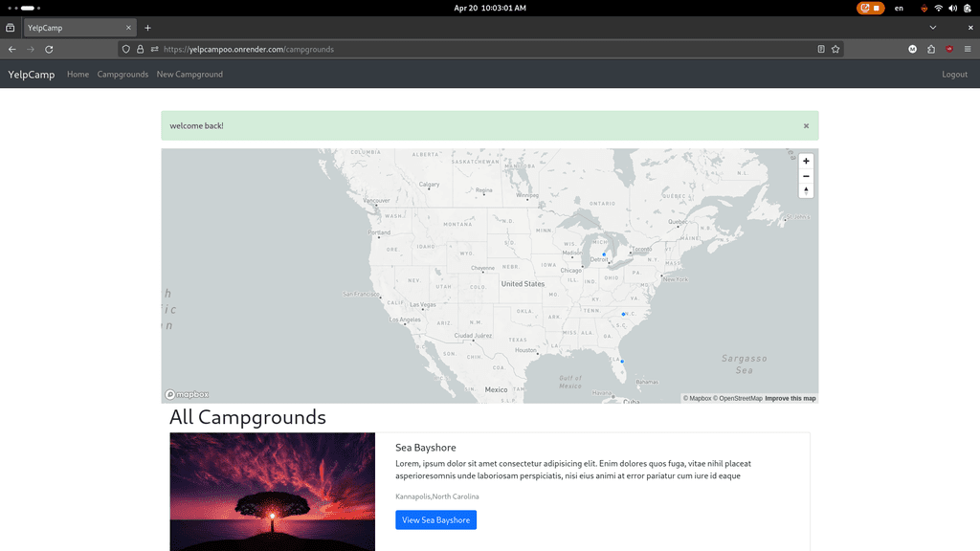Click the red tray icon in top bar

tap(924, 8)
